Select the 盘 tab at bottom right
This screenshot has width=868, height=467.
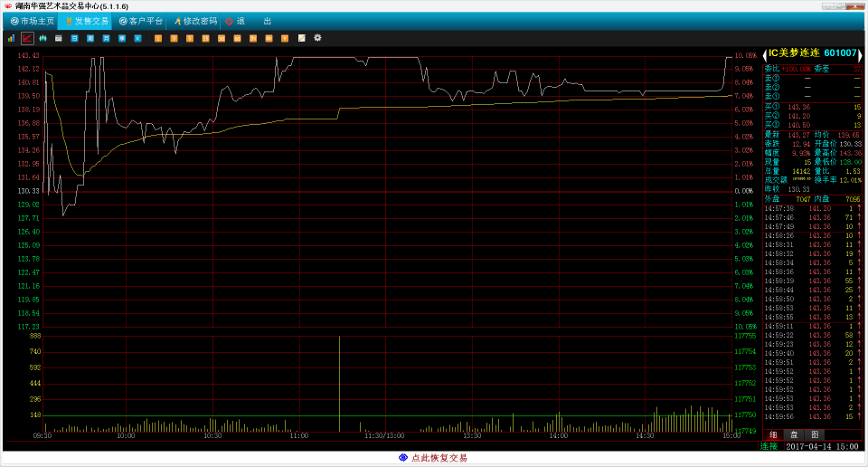click(x=794, y=434)
